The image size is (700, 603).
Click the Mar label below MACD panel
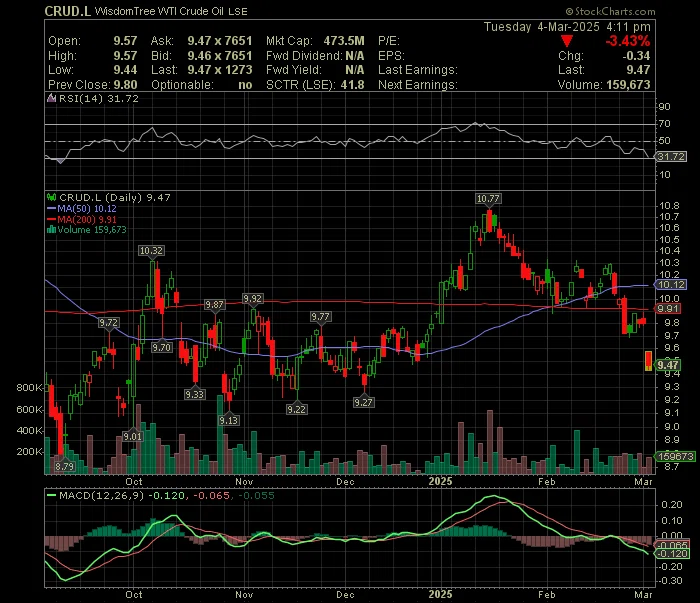point(643,595)
